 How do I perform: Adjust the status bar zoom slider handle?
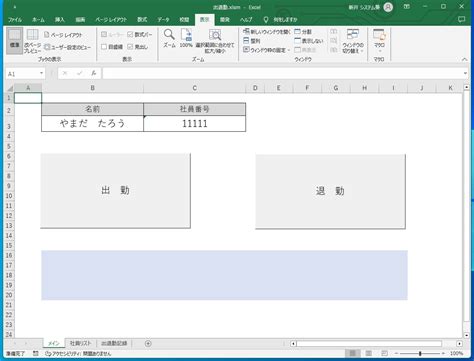coord(420,353)
